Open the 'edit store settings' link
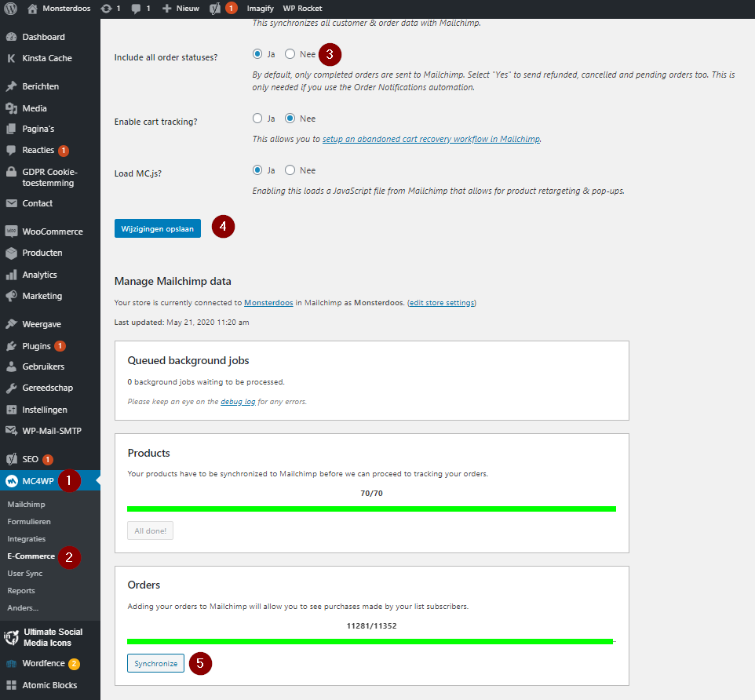755x700 pixels. click(441, 303)
